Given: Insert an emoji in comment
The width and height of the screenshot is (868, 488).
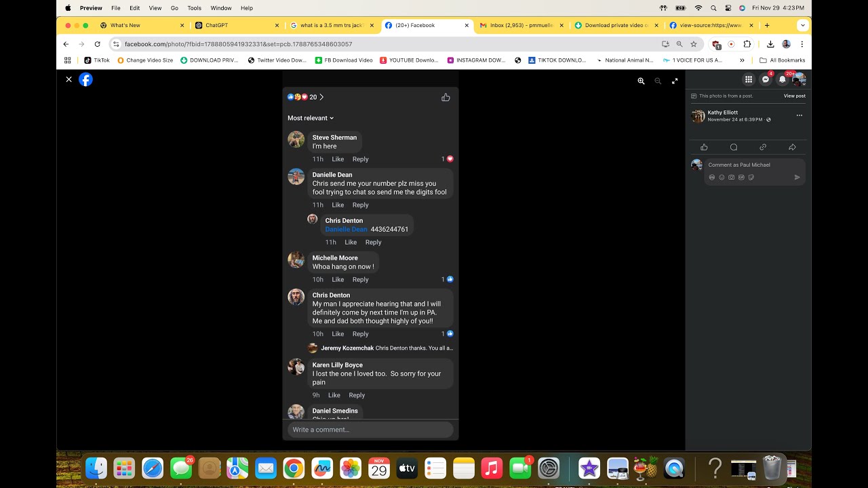Looking at the screenshot, I should pos(722,178).
